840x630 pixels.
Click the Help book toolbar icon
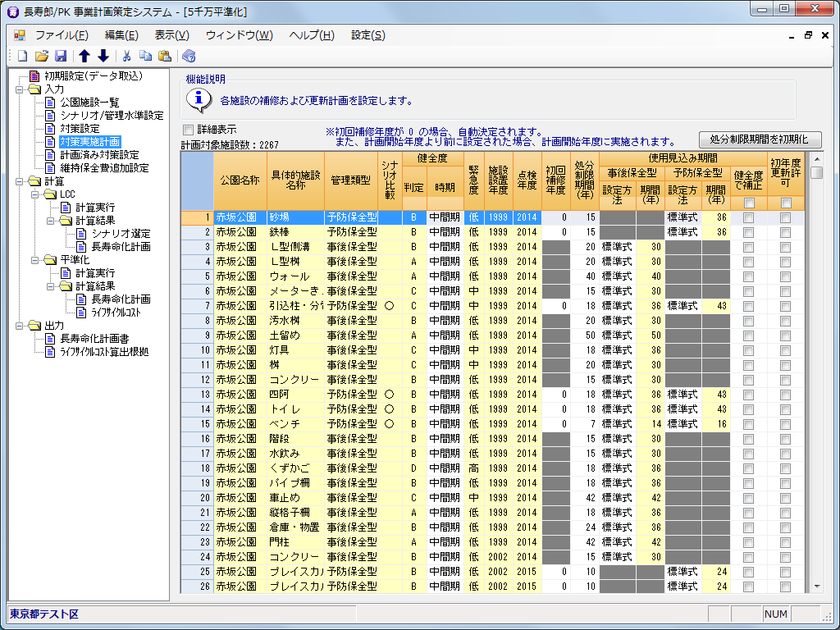coord(189,56)
